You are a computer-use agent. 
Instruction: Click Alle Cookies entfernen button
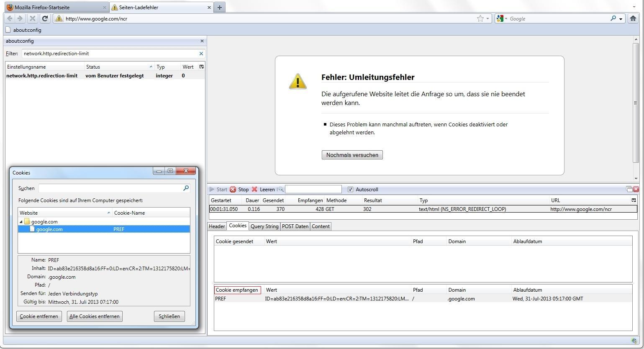[x=95, y=316]
